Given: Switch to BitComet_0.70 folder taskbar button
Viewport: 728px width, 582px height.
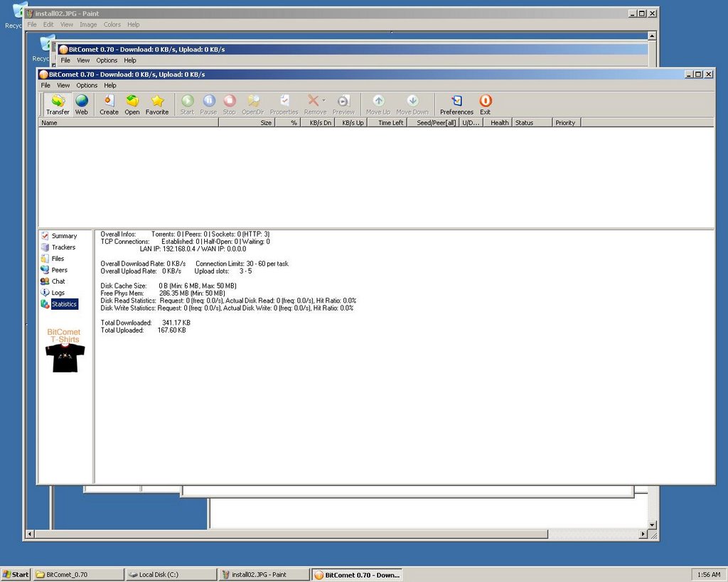Looking at the screenshot, I should pos(78,575).
